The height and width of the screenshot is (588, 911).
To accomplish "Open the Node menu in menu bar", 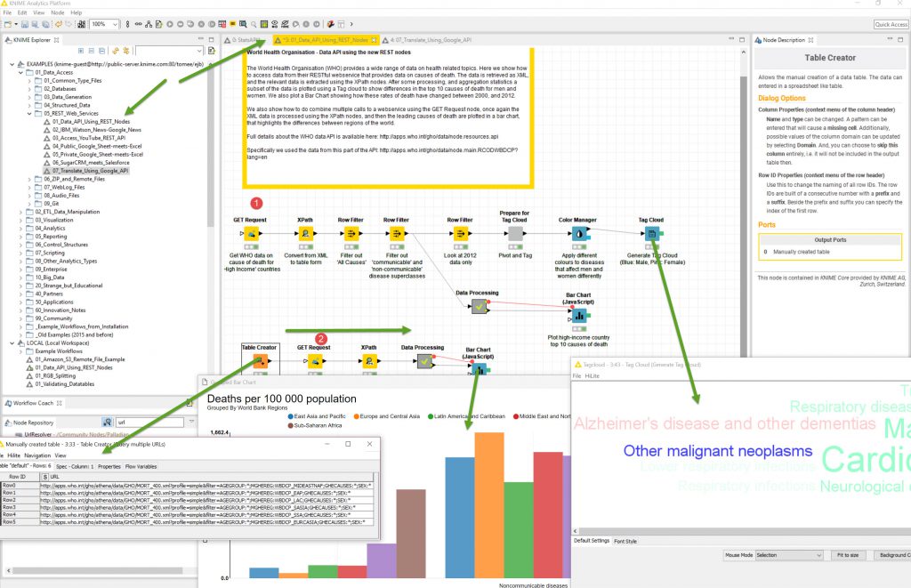I will 57,13.
